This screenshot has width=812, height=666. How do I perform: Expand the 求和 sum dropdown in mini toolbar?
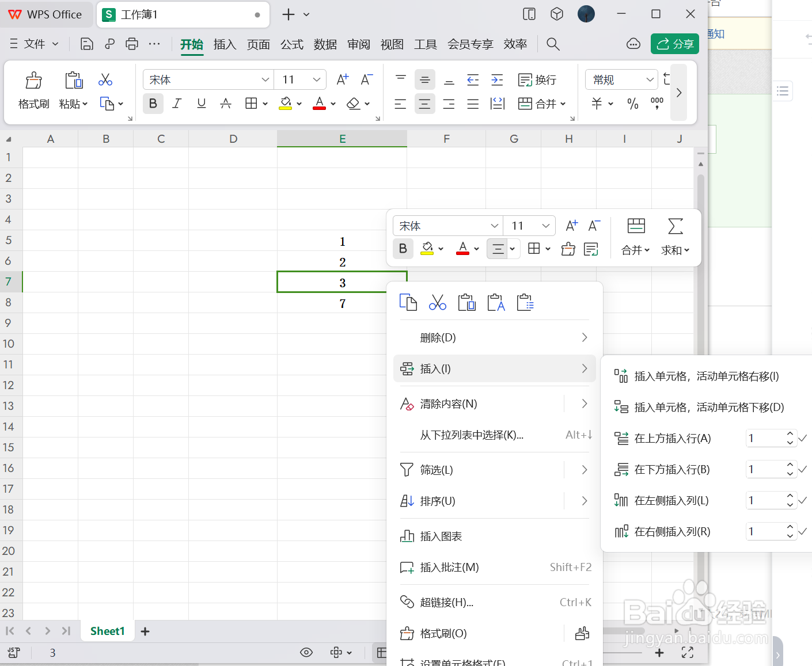[686, 250]
